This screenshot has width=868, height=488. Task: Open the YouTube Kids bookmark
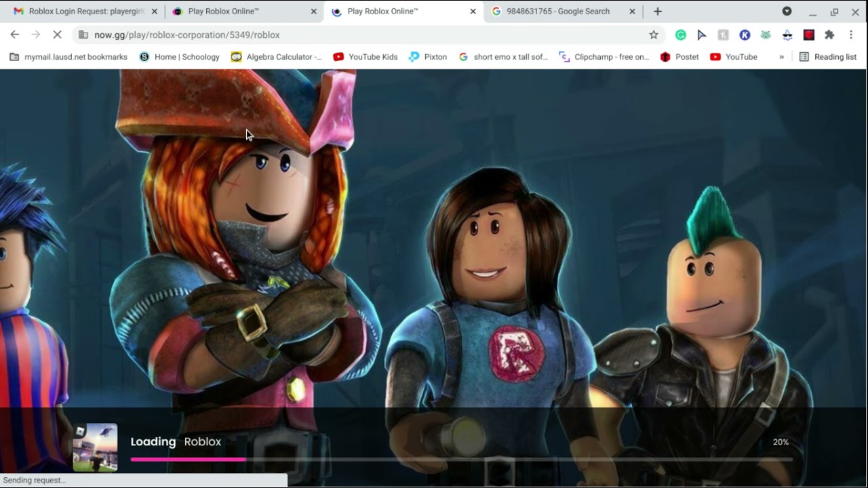point(366,57)
